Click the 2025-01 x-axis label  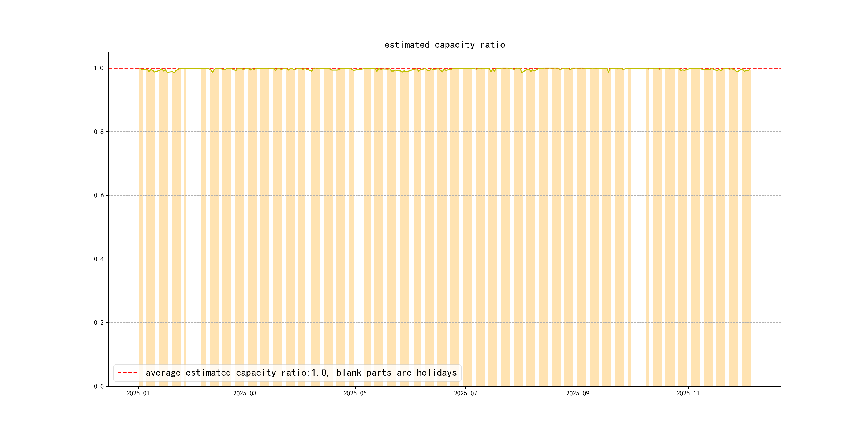(138, 393)
